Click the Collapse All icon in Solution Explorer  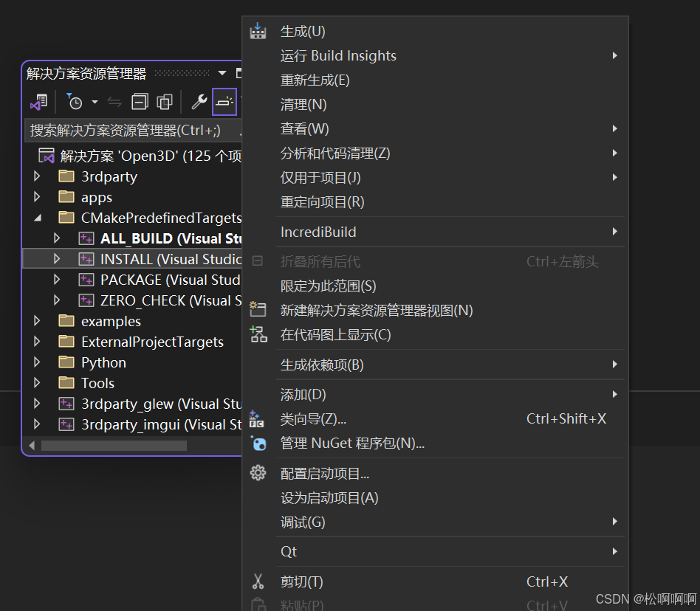pos(139,101)
